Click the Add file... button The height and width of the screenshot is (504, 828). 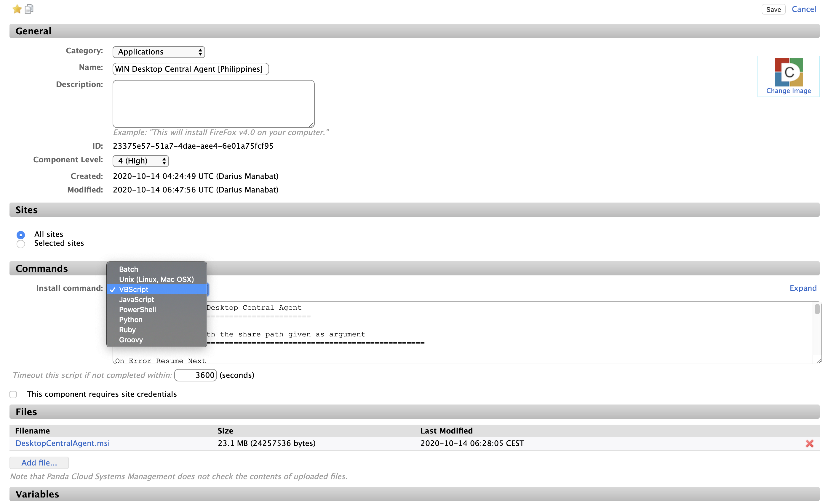click(39, 463)
